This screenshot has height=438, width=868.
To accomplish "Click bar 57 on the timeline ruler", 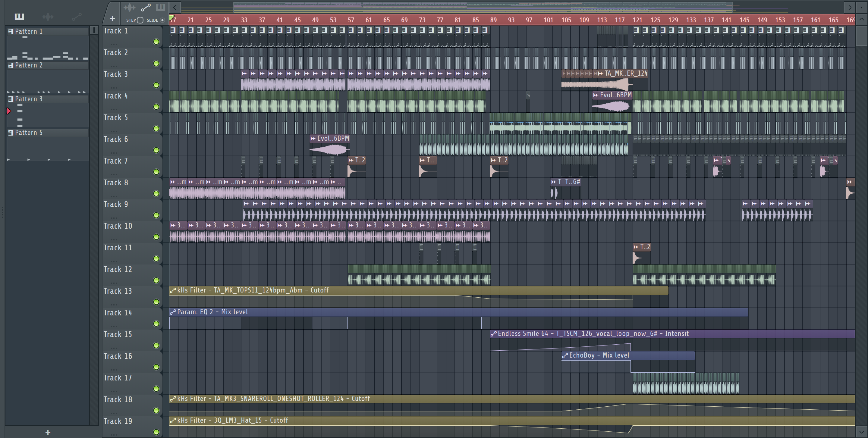I will 351,20.
